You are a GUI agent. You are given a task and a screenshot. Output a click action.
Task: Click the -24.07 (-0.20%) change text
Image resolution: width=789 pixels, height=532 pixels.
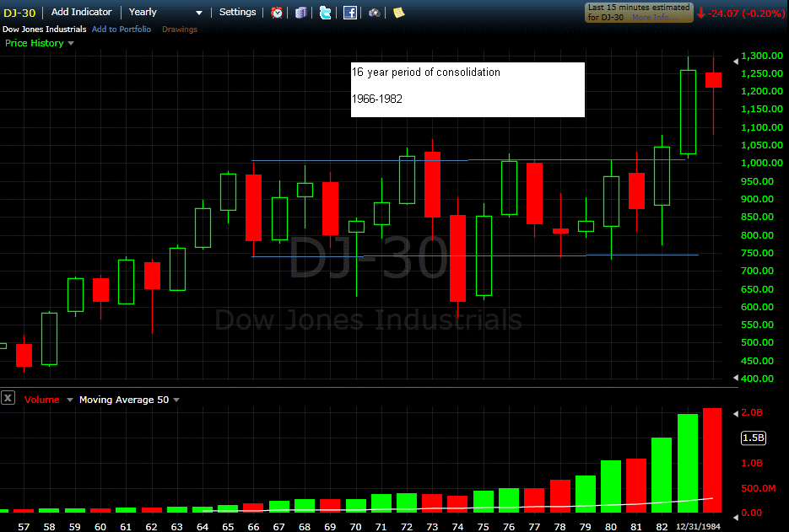click(746, 13)
